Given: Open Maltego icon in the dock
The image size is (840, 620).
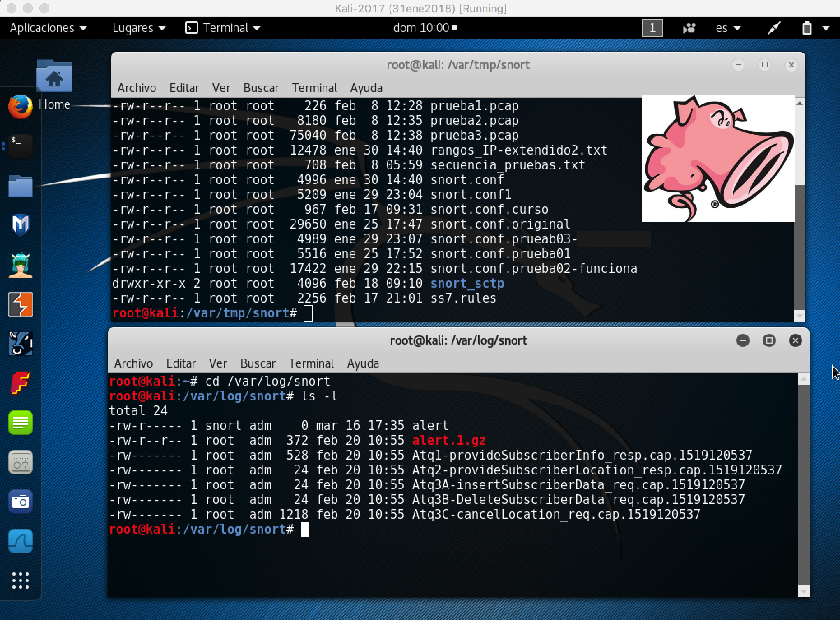Looking at the screenshot, I should coord(20,344).
